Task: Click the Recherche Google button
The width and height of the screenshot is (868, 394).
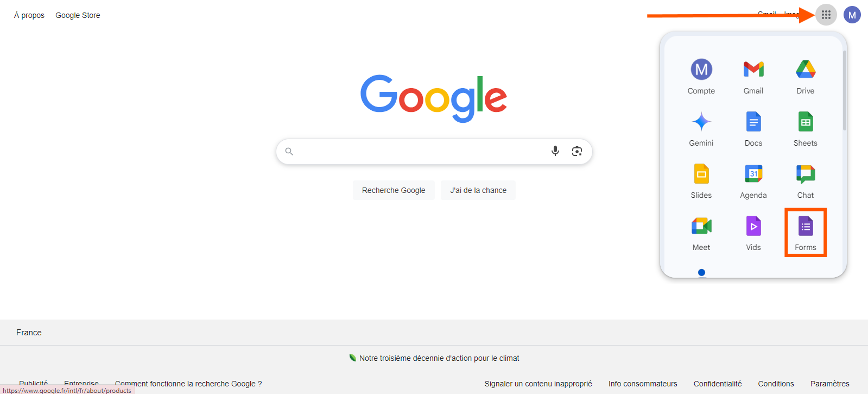Action: (x=394, y=190)
